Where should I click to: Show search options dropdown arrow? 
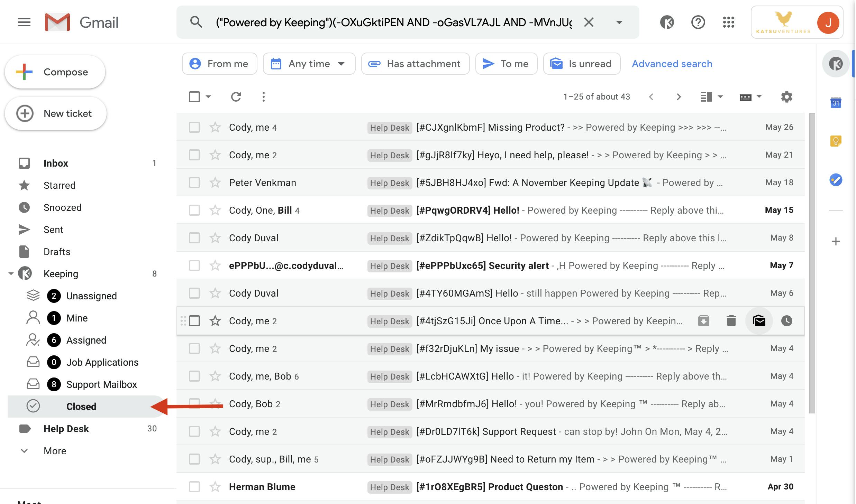click(619, 22)
